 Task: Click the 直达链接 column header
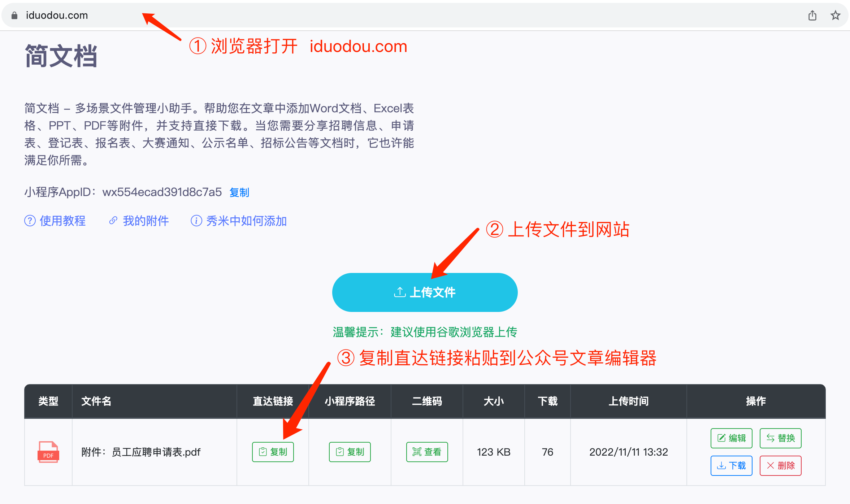[x=273, y=401]
